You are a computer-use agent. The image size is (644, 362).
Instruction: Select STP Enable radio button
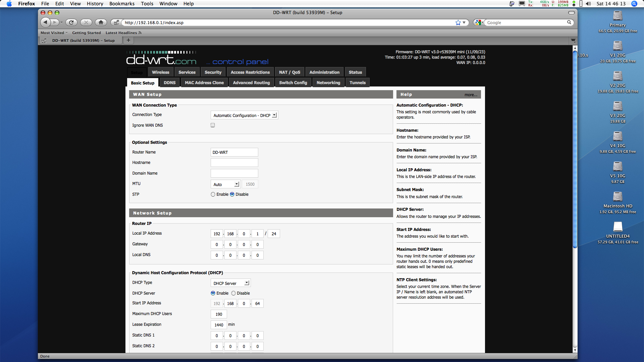[x=213, y=194]
